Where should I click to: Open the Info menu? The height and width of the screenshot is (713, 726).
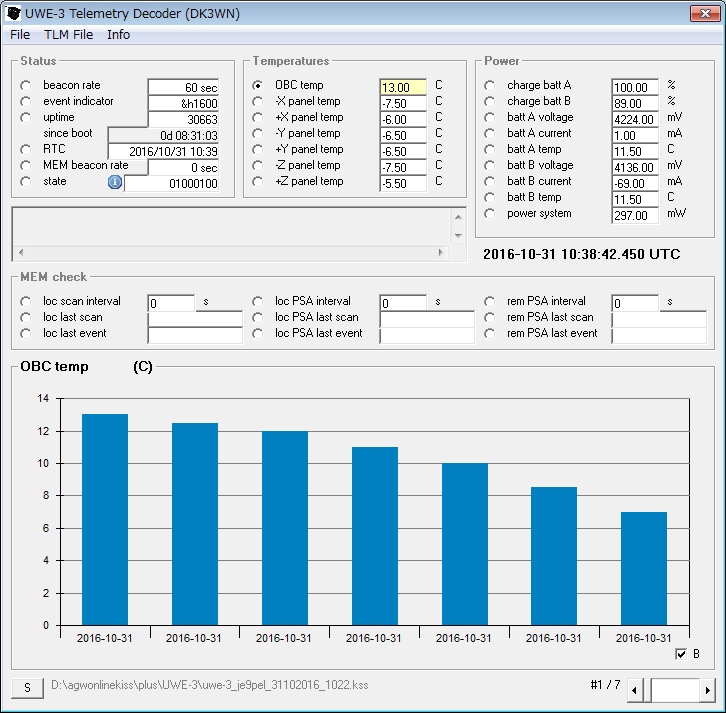[119, 35]
